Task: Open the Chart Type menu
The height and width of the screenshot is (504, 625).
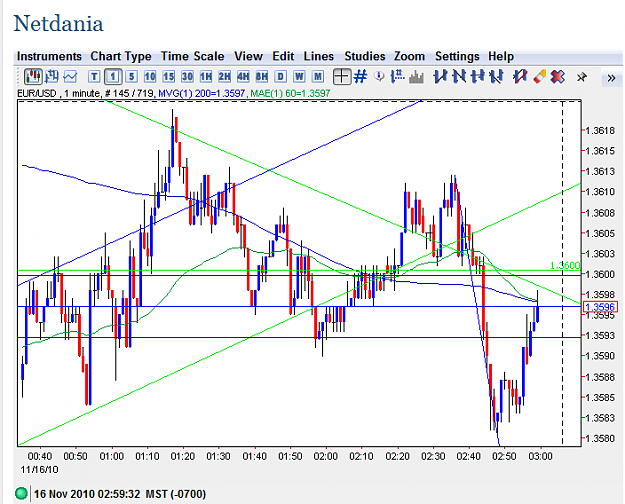Action: (x=121, y=56)
